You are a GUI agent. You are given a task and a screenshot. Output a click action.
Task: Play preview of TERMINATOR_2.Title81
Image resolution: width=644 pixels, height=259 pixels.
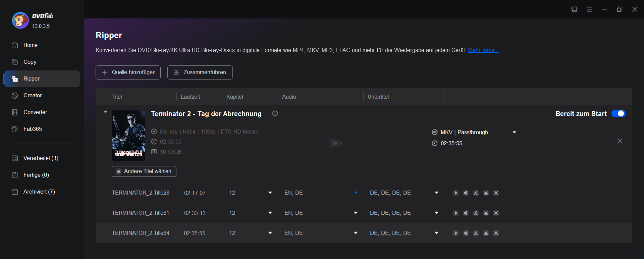tap(456, 213)
